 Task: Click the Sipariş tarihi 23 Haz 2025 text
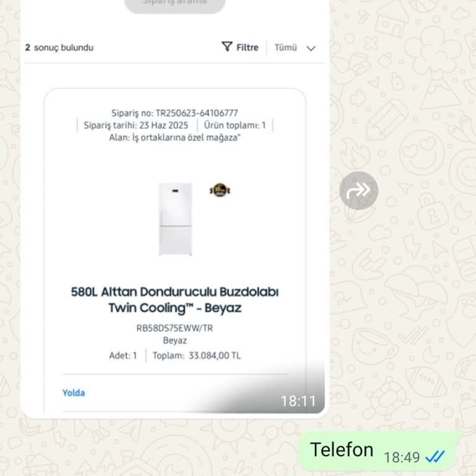(x=136, y=125)
